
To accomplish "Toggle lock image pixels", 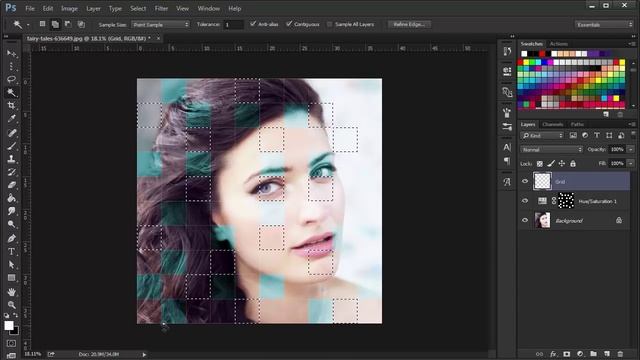I will (551, 164).
